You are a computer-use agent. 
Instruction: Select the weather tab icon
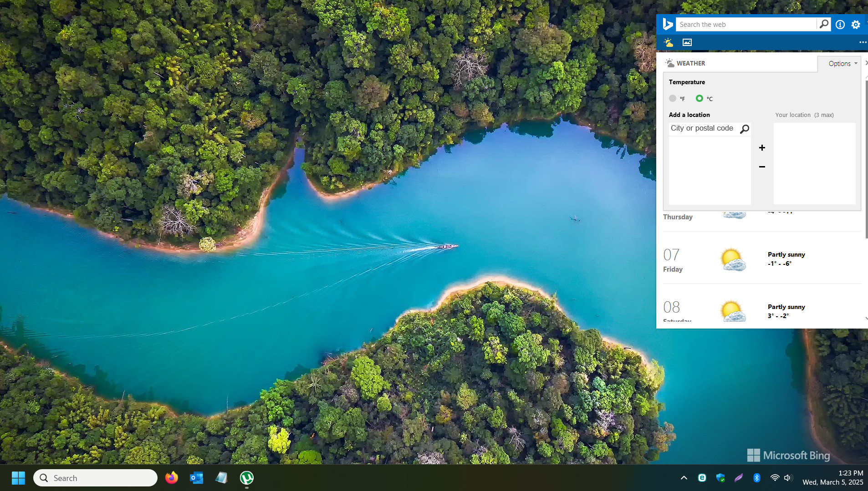tap(669, 42)
